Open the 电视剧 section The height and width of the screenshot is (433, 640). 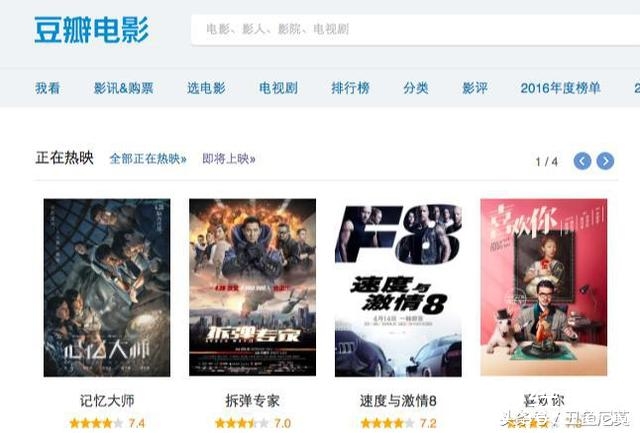click(x=278, y=88)
